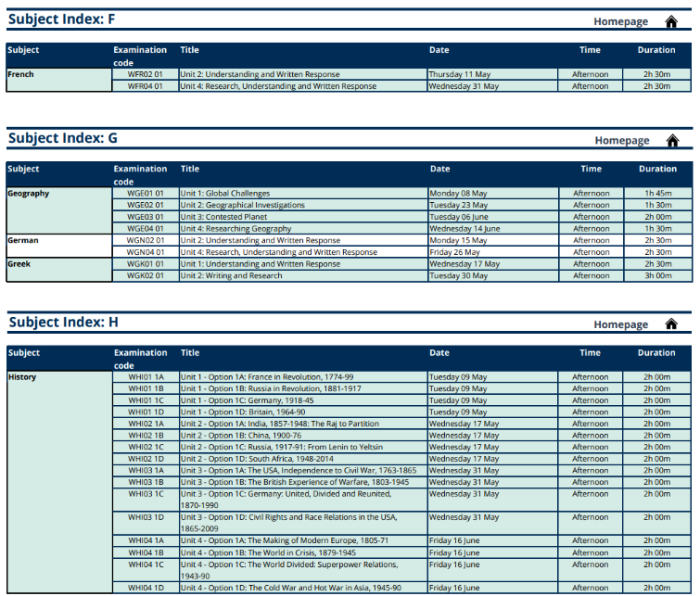Select examination code WHI03 1C
700x596 pixels.
tap(146, 494)
